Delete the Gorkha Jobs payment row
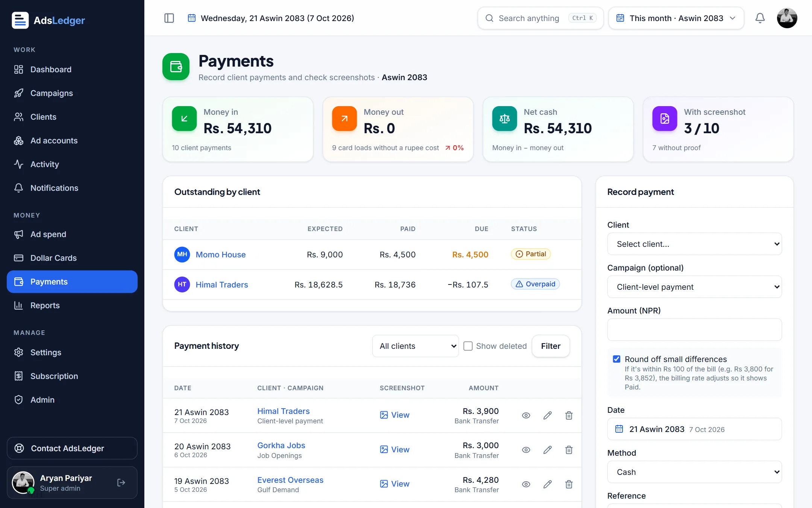812x508 pixels. tap(569, 450)
